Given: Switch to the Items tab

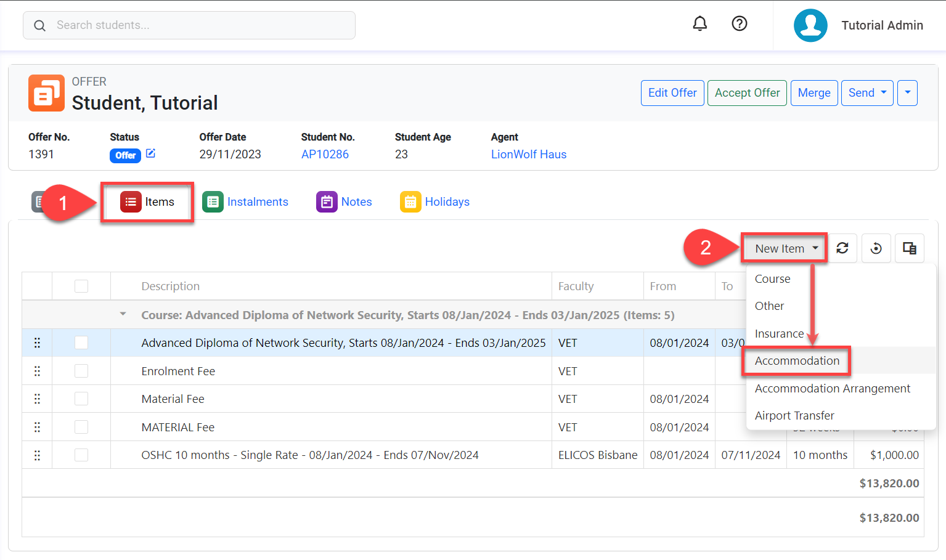Looking at the screenshot, I should coord(147,201).
